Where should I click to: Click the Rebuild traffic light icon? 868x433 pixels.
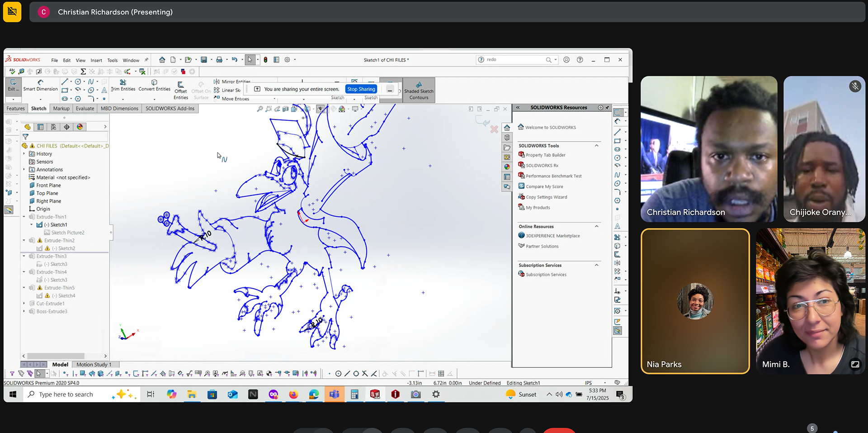[x=265, y=60]
